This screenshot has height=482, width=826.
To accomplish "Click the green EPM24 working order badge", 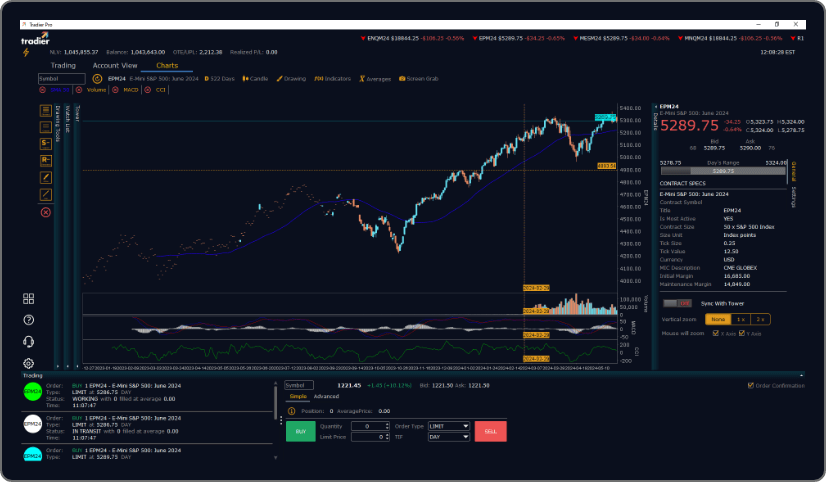I will tap(33, 391).
